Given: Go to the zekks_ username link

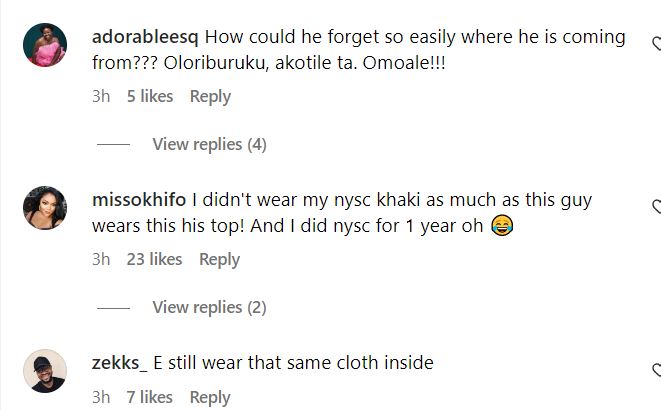Looking at the screenshot, I should point(119,363).
